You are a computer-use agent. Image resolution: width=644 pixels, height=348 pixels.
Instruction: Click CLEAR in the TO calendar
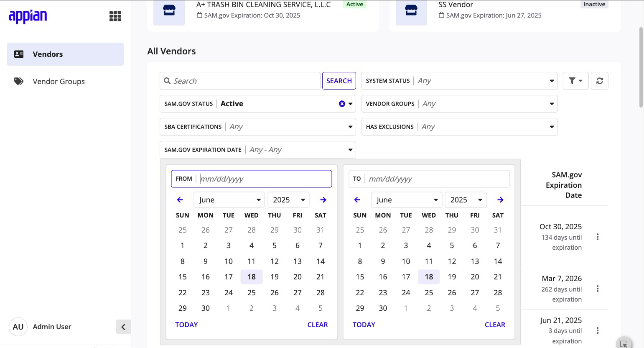click(x=495, y=325)
